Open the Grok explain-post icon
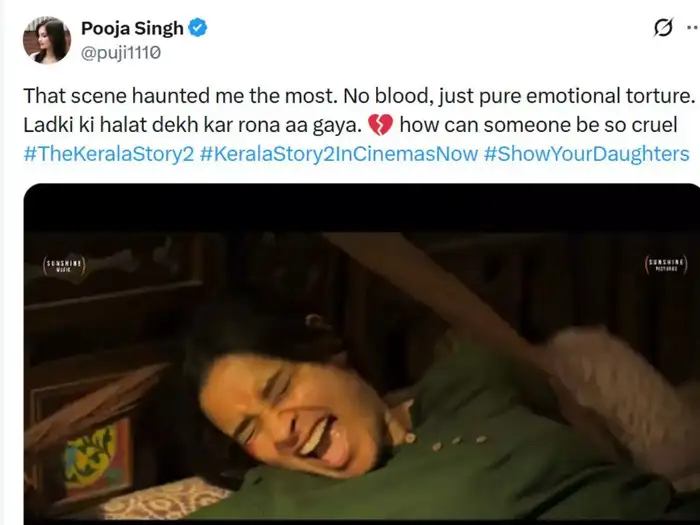Screen dimensions: 700x525 pos(662,28)
